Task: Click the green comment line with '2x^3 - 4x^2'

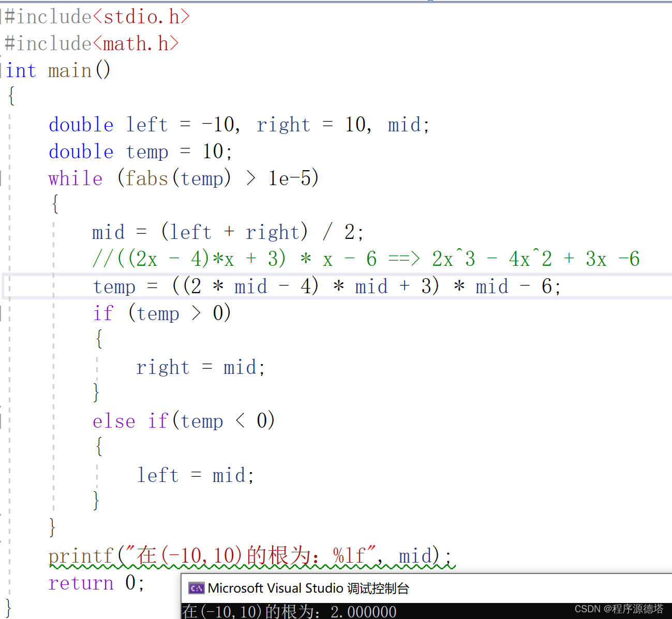Action: [x=366, y=259]
